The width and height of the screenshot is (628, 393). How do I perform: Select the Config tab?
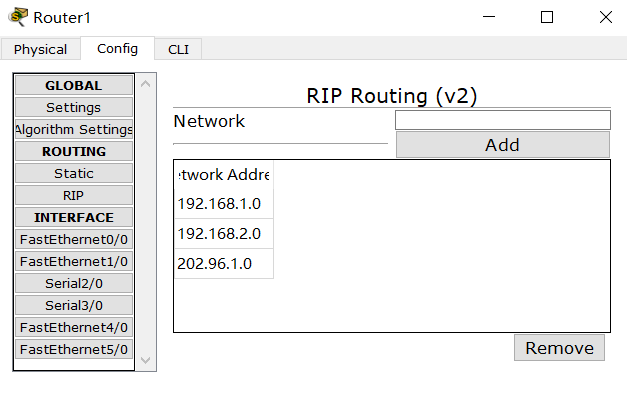coord(117,48)
